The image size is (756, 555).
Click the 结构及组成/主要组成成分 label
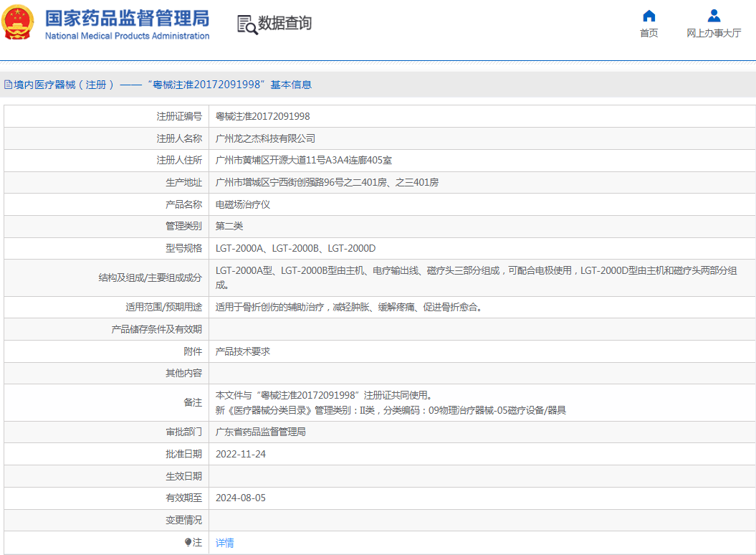tap(150, 278)
